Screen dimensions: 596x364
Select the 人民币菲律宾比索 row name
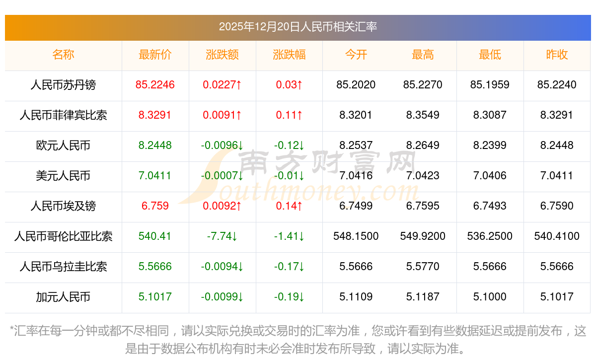point(63,115)
